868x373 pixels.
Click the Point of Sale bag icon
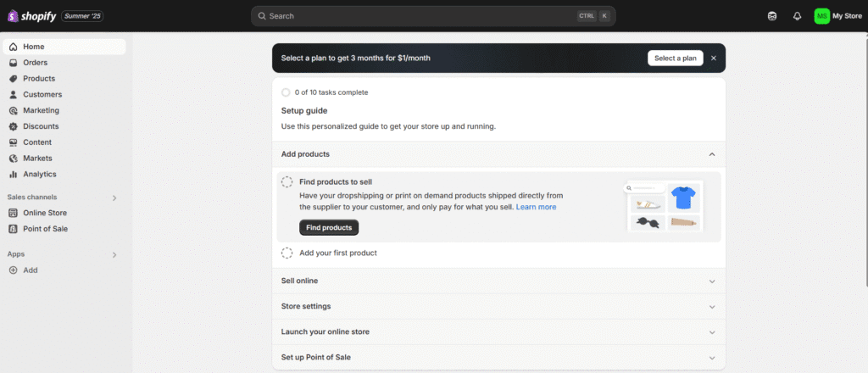click(14, 229)
